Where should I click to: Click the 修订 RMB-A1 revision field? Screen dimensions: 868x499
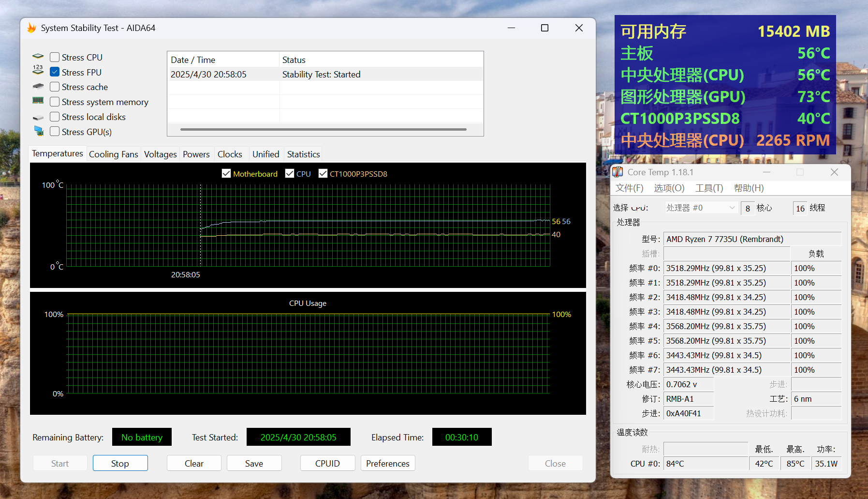[x=688, y=399]
